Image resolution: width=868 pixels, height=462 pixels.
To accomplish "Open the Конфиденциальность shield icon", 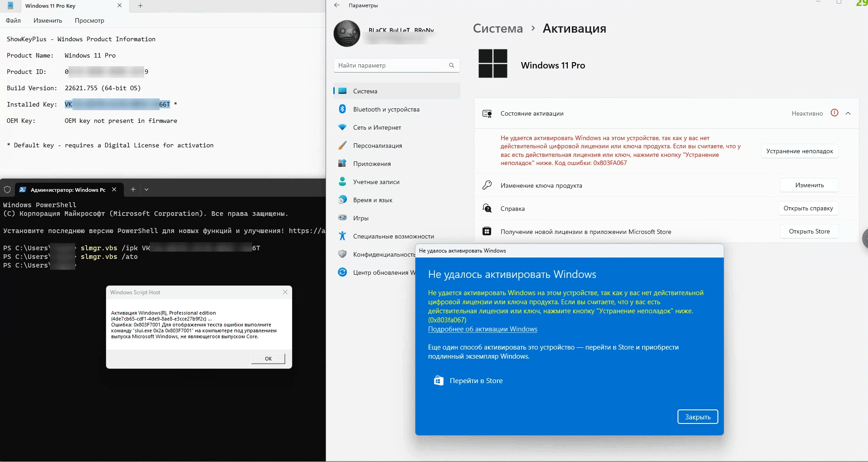I will pos(342,254).
